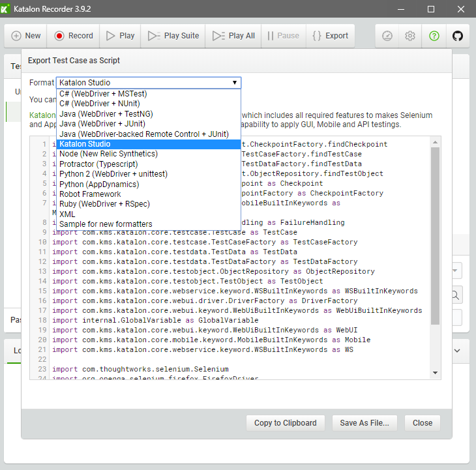The image size is (476, 470).
Task: Pick Sample for new formatters option
Action: 149,224
